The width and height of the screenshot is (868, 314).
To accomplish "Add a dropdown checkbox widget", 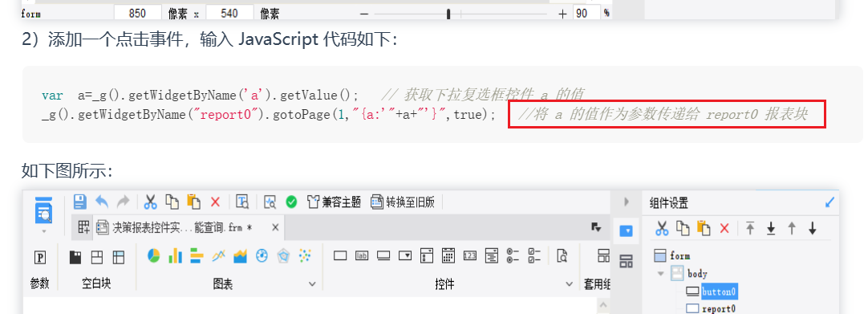I will coord(426,255).
